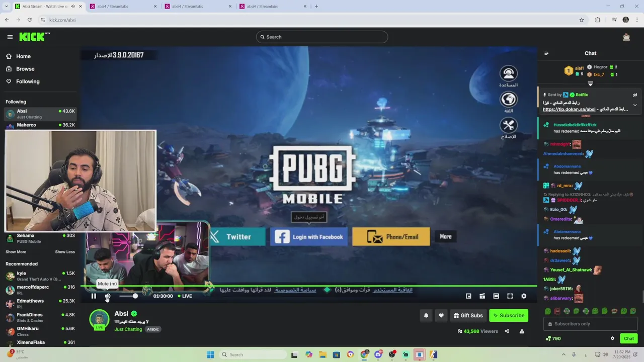The height and width of the screenshot is (362, 644).
Task: Click Show More under Following
Action: [x=16, y=252]
